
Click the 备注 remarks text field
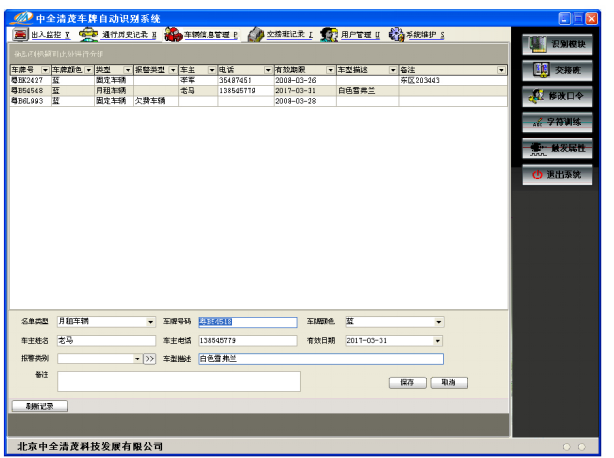pyautogui.click(x=178, y=381)
